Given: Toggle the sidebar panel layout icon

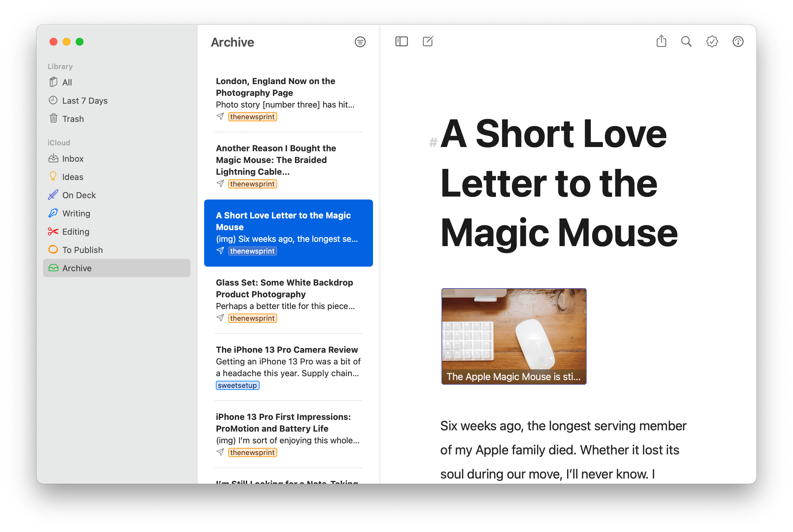Looking at the screenshot, I should [x=401, y=42].
